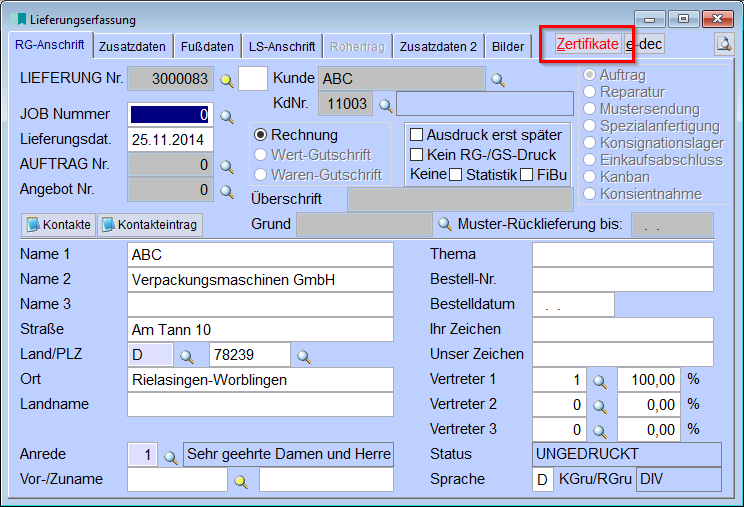Select the Waren-Gutschrift option
This screenshot has width=744, height=507.
(260, 175)
